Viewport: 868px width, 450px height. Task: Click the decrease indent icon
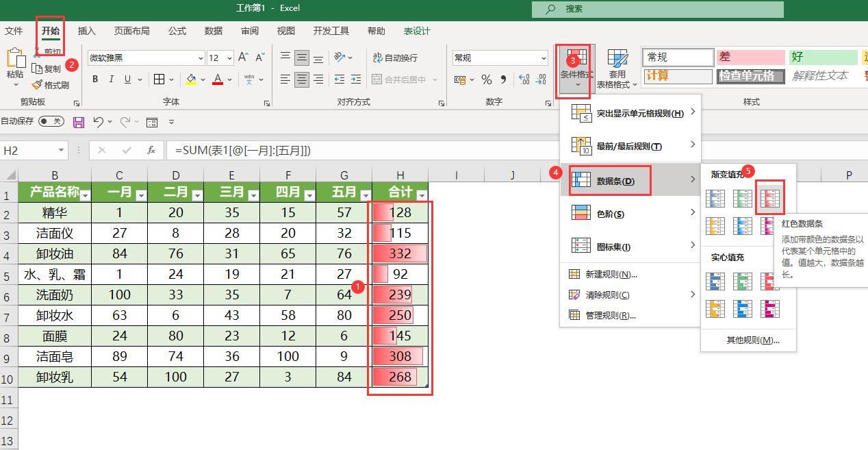(340, 79)
